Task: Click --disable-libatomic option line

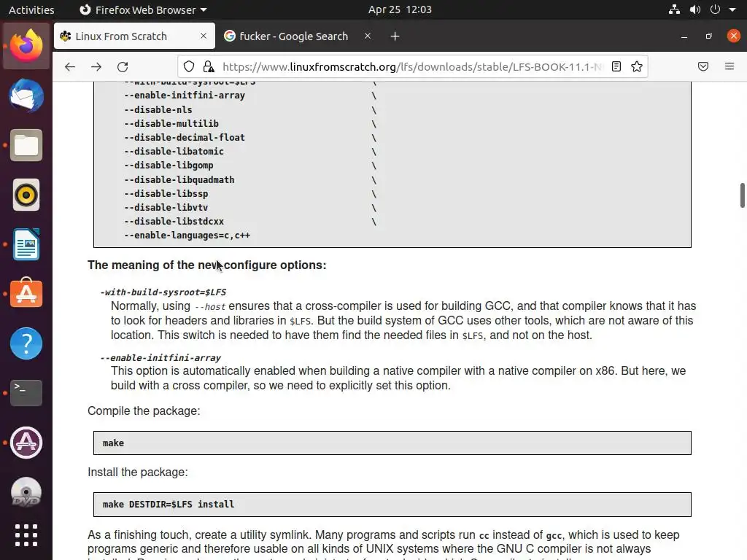Action: point(174,152)
